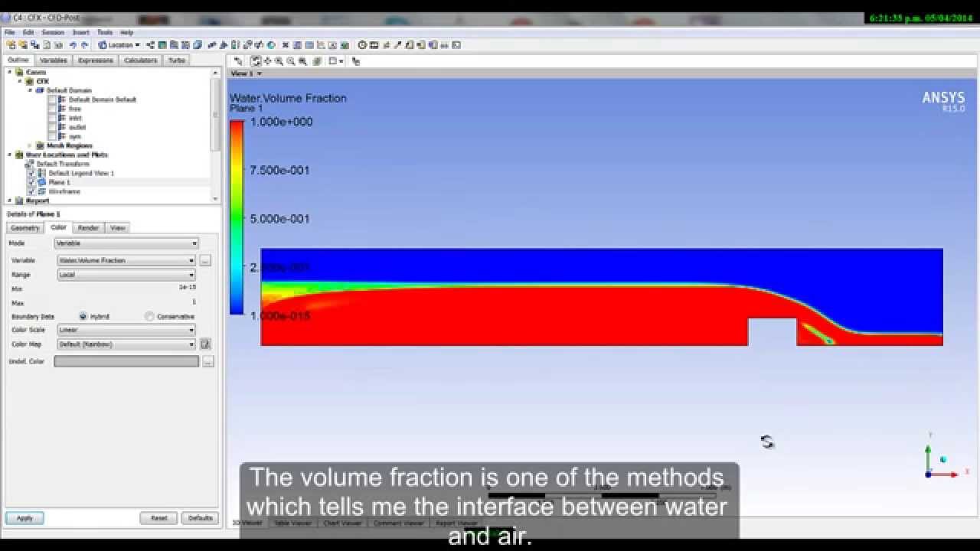Insert a Legend from toolbar
The height and width of the screenshot is (551, 980).
pos(235,45)
